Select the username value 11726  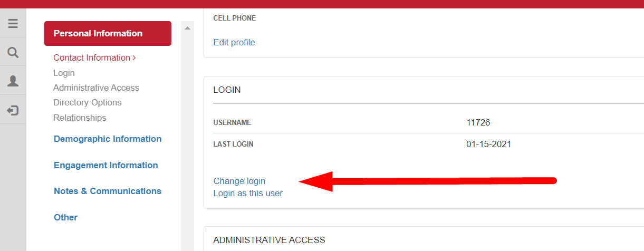coord(478,122)
